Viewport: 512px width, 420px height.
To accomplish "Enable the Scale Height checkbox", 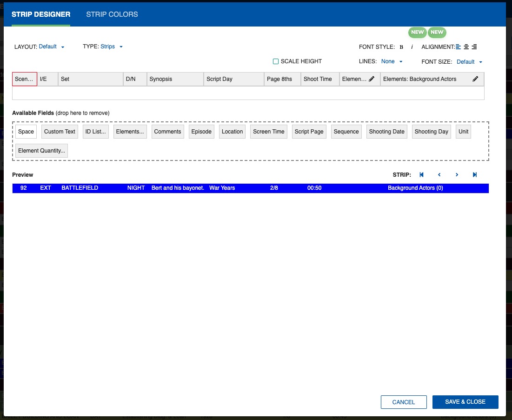I will tap(276, 61).
